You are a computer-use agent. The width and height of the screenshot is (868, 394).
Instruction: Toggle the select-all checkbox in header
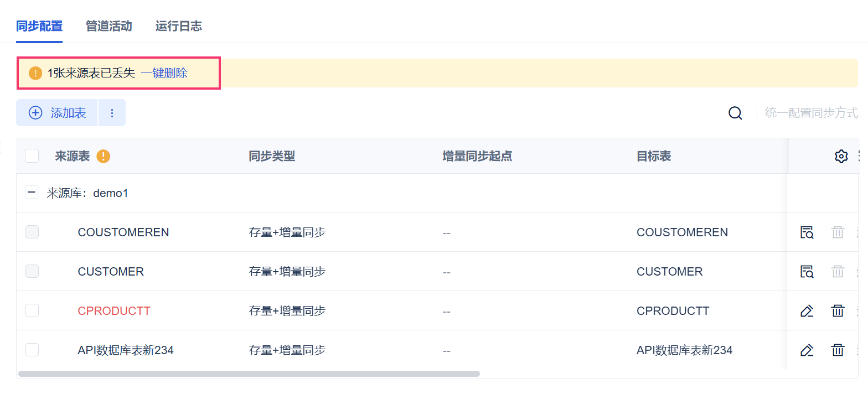(x=32, y=156)
